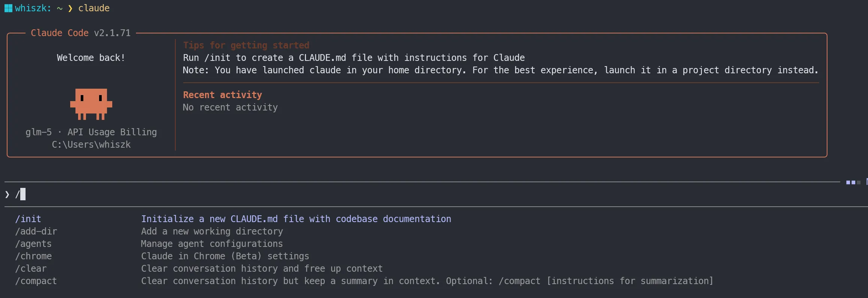Click into the slash command input field
Viewport: 868px width, 298px height.
(225, 194)
